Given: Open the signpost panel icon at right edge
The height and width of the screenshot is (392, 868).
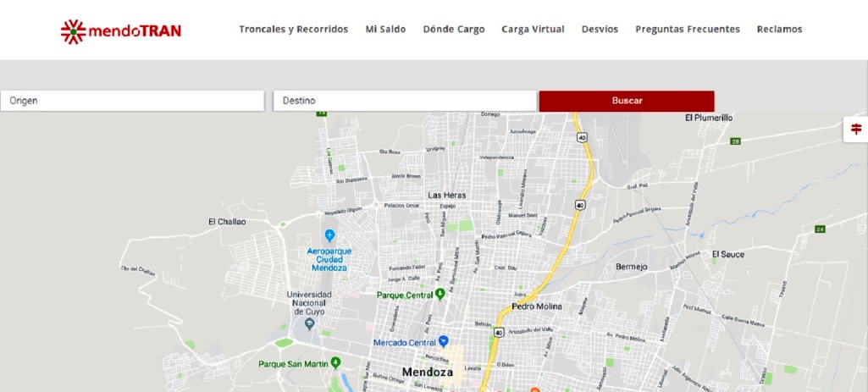Looking at the screenshot, I should tap(856, 129).
